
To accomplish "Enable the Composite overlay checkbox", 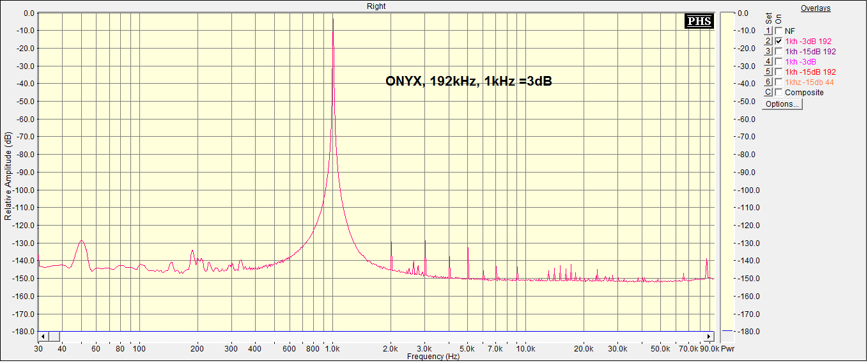I will coord(779,92).
